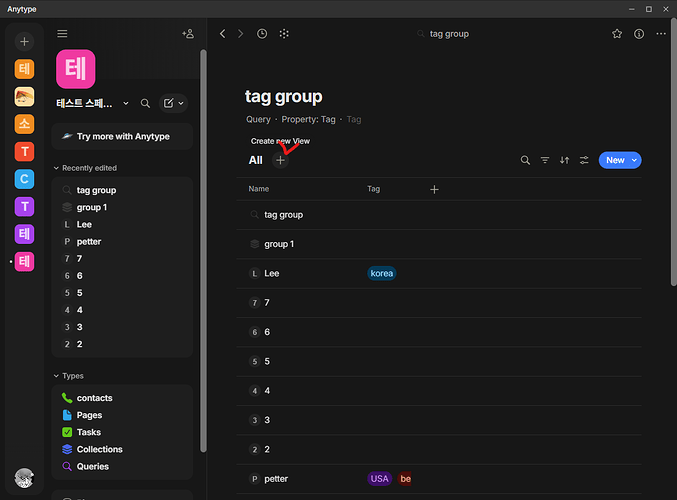The height and width of the screenshot is (500, 677).
Task: Click the blue New button
Action: coord(615,160)
